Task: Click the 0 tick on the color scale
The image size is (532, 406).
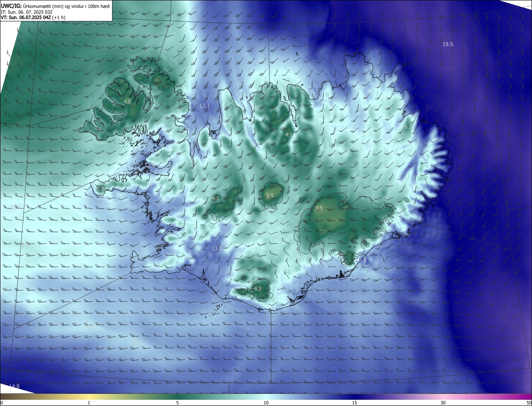Action: pos(2,403)
